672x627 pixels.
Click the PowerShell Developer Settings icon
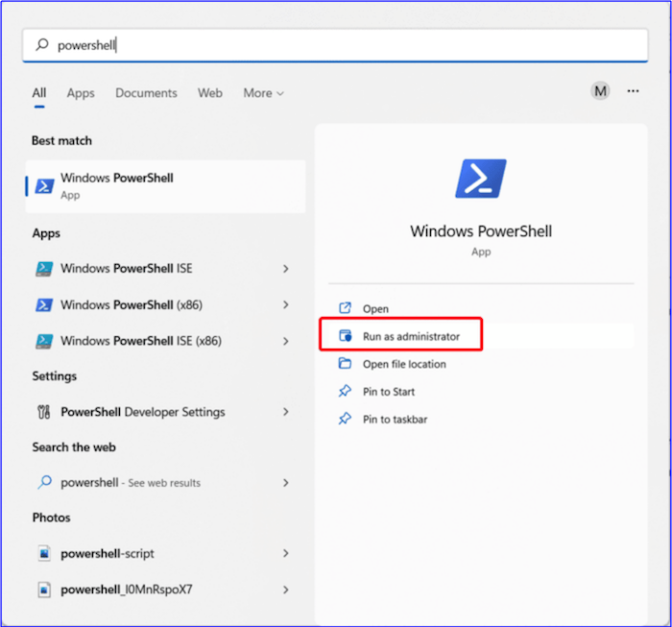pos(43,412)
